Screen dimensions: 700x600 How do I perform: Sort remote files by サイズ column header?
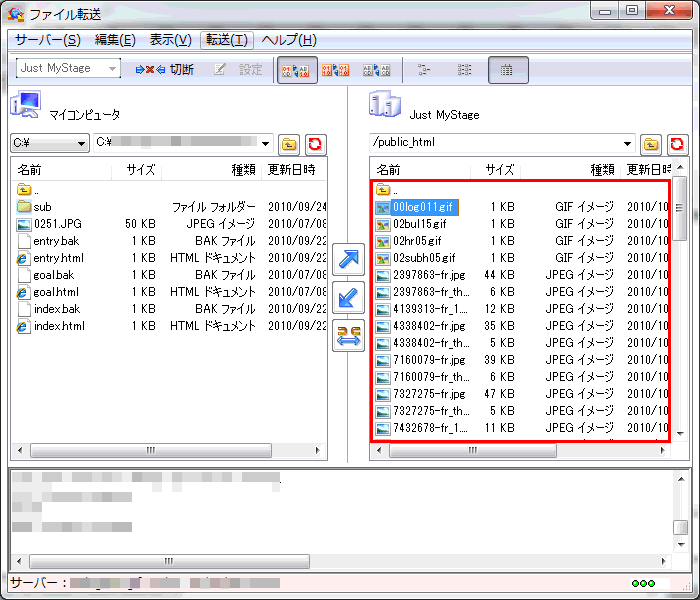[499, 170]
